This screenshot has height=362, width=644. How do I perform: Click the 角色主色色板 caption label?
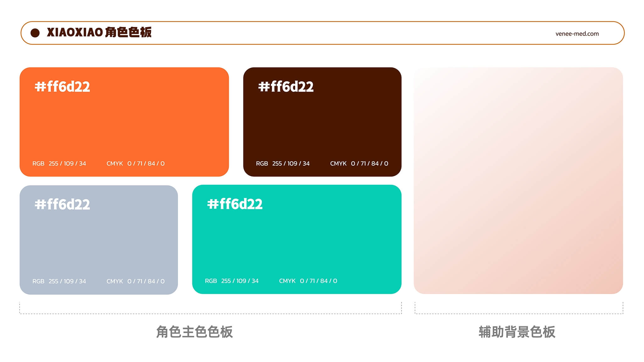[x=194, y=332]
